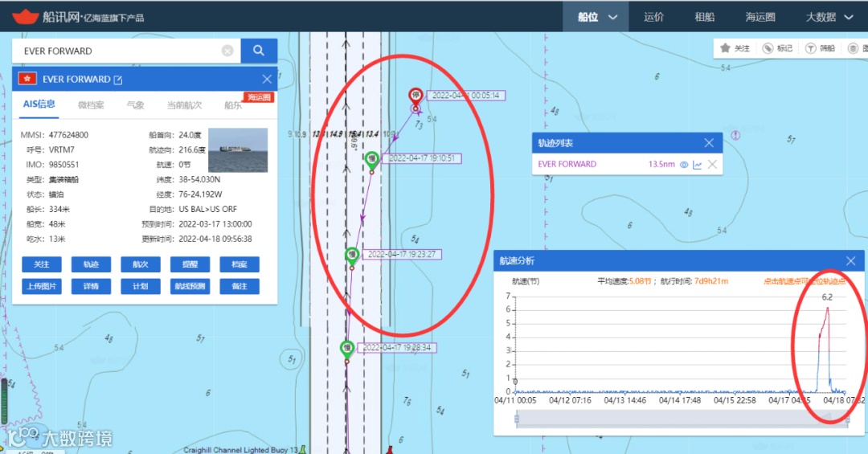868x454 pixels.
Task: Click the edit icon beside EVER FORWARD title
Action: coord(118,80)
